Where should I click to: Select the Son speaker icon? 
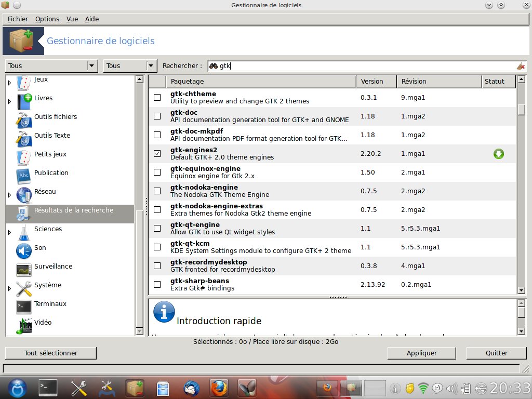[x=24, y=251]
